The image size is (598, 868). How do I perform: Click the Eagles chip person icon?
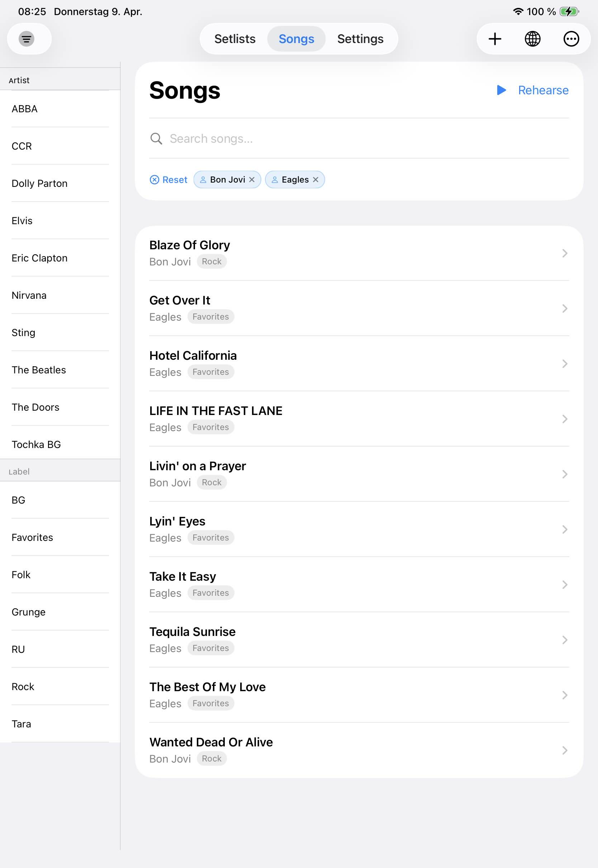tap(275, 180)
